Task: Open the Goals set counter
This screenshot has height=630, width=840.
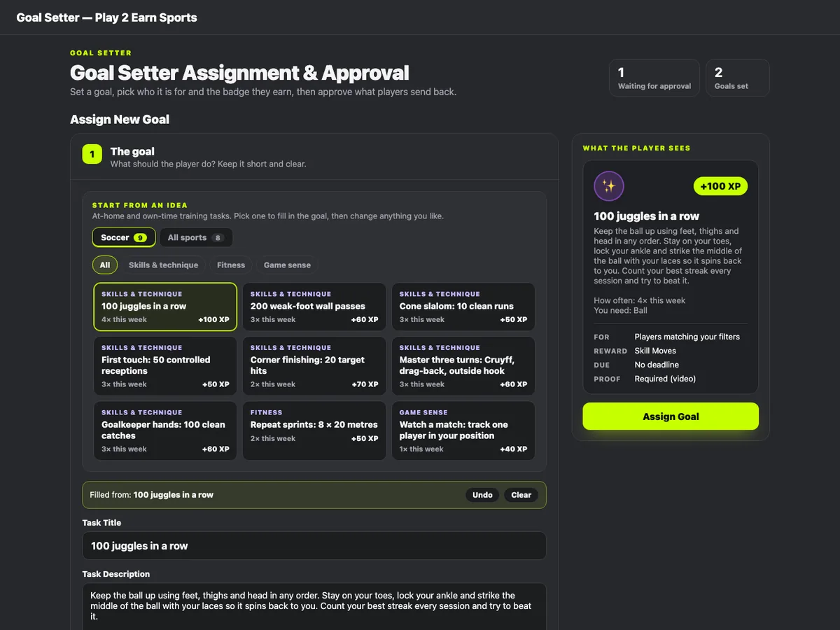Action: click(x=738, y=78)
